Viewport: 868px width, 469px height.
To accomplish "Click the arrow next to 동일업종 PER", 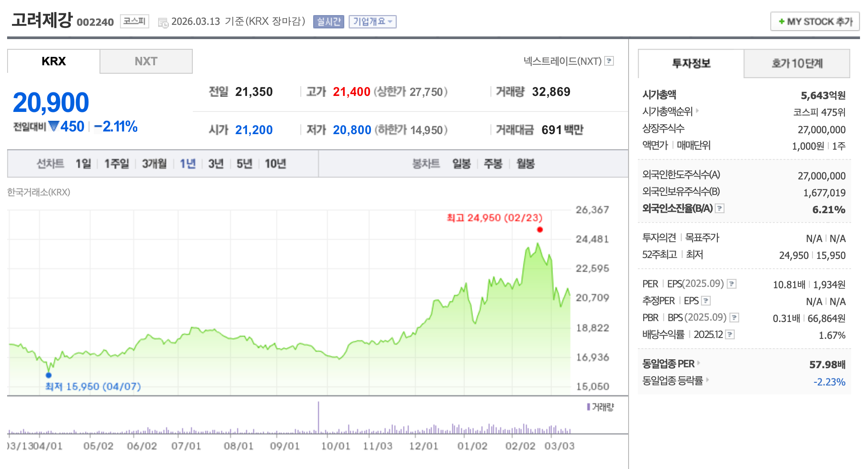I will pos(699,363).
